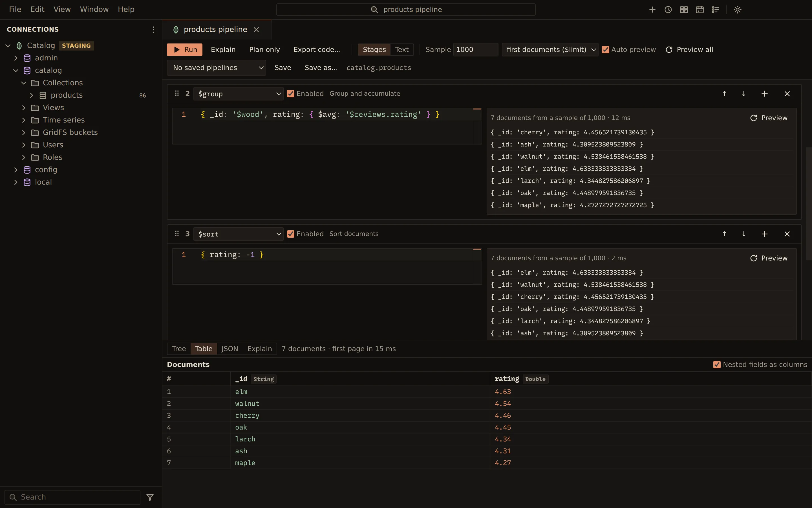Click Preview all button

coord(689,50)
